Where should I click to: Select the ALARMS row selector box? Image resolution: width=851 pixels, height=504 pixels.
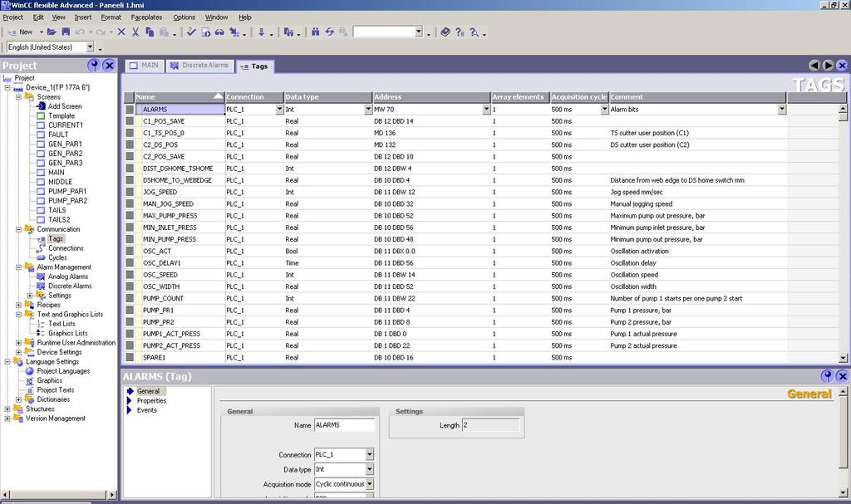coord(130,109)
